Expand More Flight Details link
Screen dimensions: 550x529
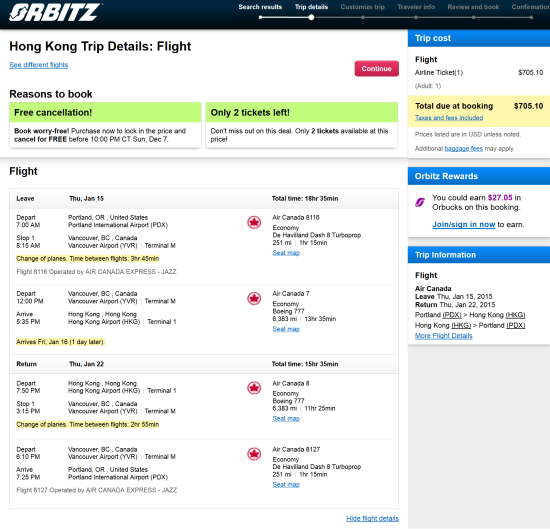[x=444, y=336]
